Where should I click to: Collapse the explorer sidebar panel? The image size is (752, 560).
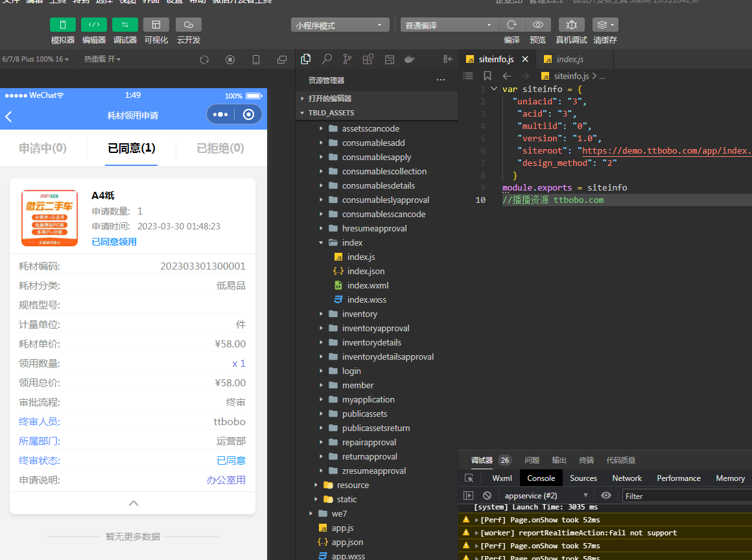(448, 59)
